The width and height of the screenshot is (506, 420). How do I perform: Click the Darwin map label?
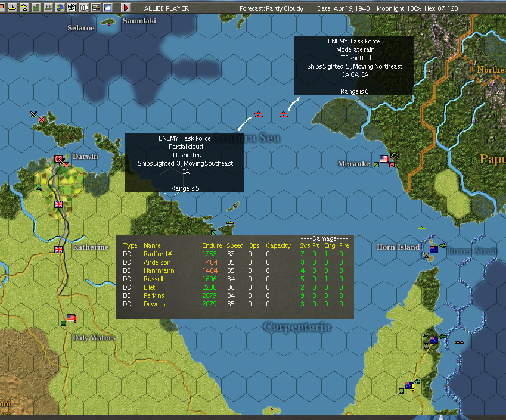(x=85, y=157)
